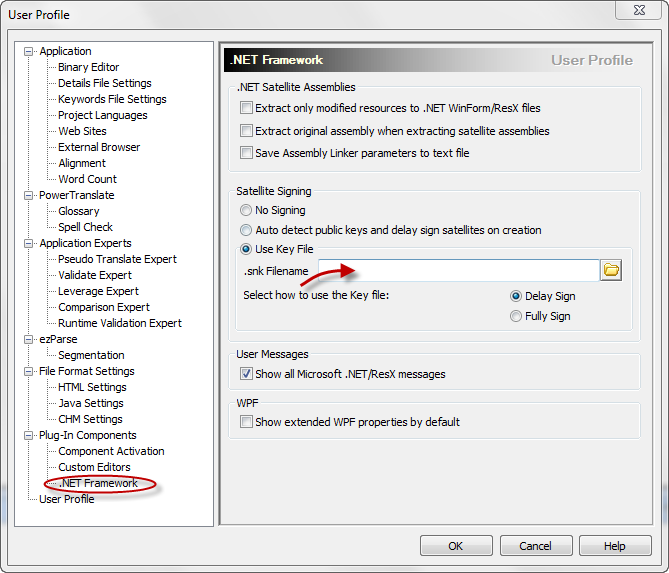The width and height of the screenshot is (669, 573).
Task: Collapse the Application tree node
Action: tap(29, 52)
